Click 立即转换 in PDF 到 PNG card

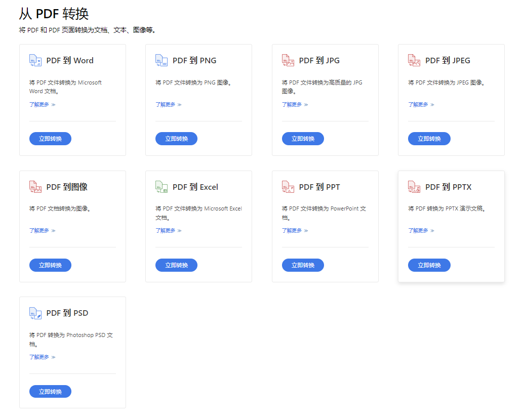point(177,139)
